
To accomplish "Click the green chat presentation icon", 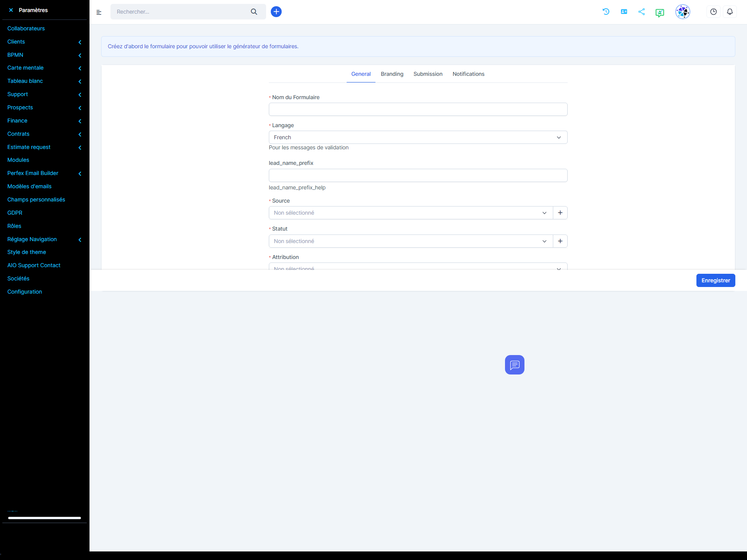I will click(x=660, y=13).
